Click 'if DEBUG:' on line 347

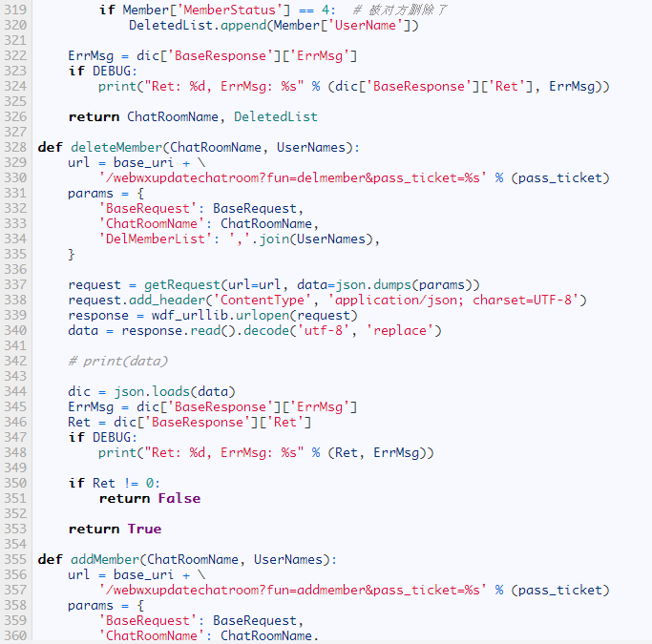[x=103, y=438]
